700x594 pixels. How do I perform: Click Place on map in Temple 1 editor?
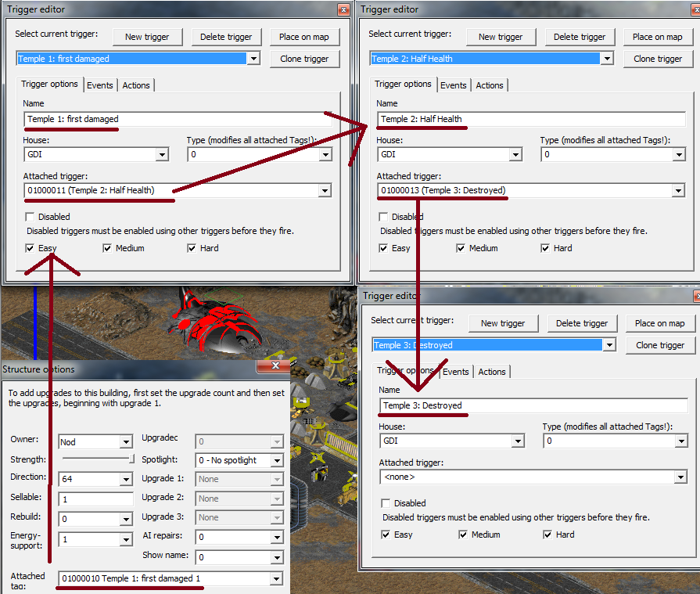point(304,37)
